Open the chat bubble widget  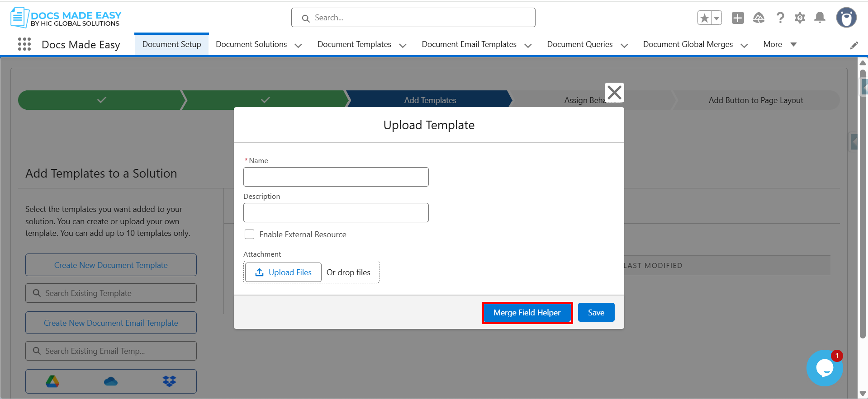point(824,368)
